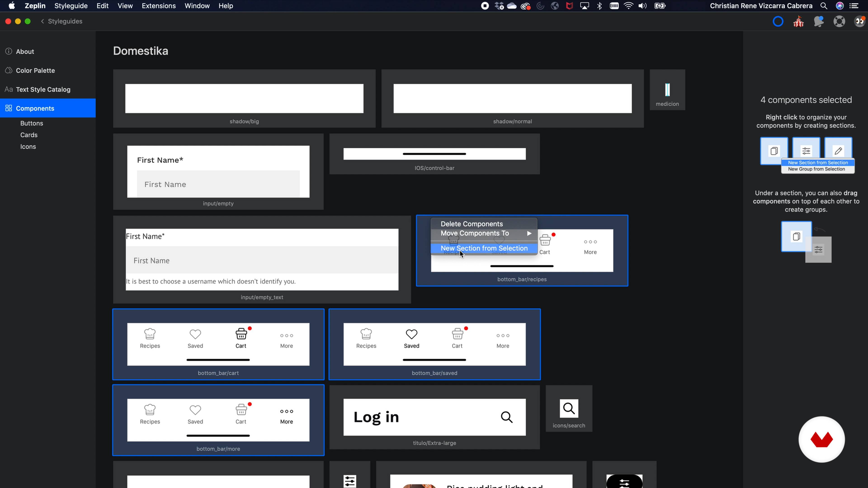The image size is (868, 488).
Task: Click Cart icon in bottom_bar/cart component
Action: click(x=241, y=334)
